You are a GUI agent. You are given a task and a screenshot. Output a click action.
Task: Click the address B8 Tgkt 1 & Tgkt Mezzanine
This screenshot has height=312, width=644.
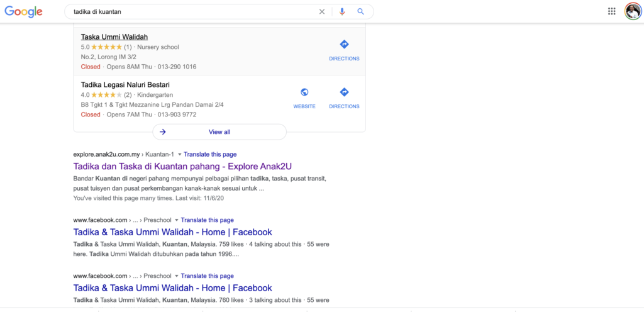152,104
